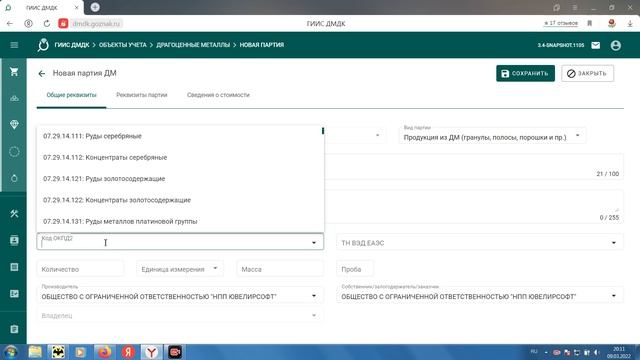Open a new browser tab
This screenshot has height=360, width=640.
(x=95, y=7)
